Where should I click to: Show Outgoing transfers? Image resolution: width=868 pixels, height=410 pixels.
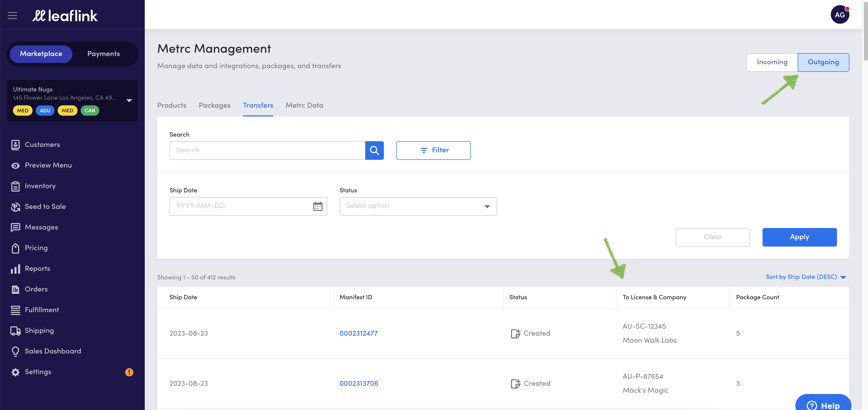(x=823, y=62)
